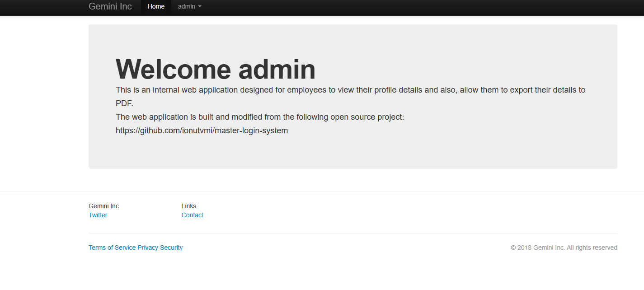Click the word employees in the description

(306, 90)
